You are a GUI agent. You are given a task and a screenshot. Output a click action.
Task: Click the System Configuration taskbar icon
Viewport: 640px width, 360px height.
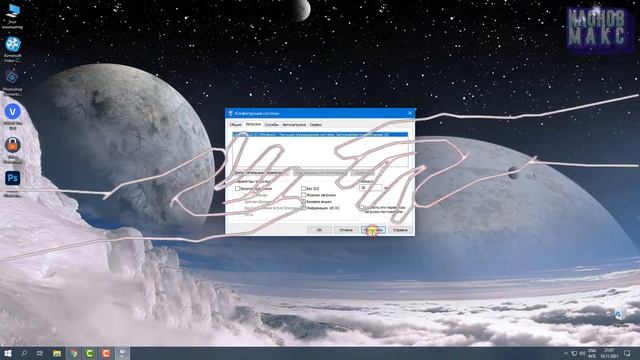point(122,353)
